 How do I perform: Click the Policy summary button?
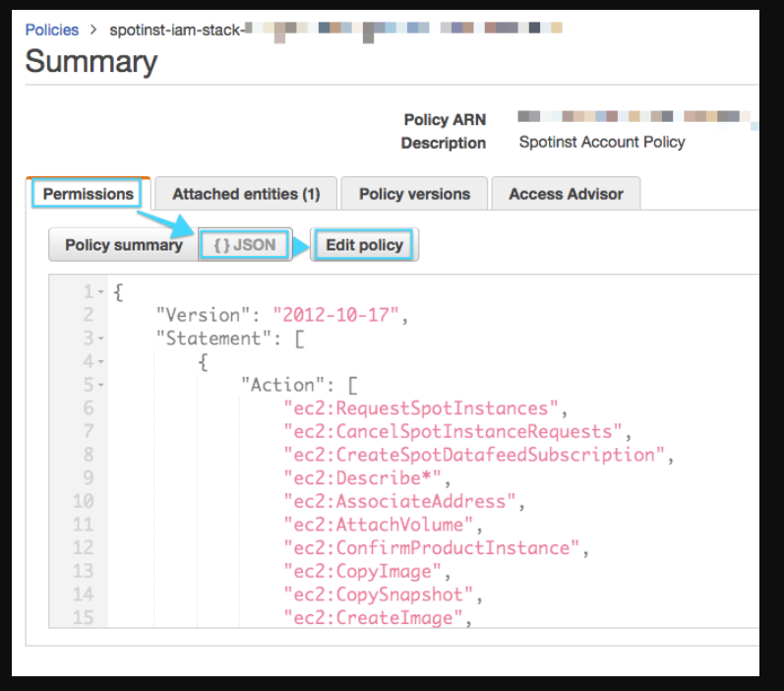pos(123,245)
